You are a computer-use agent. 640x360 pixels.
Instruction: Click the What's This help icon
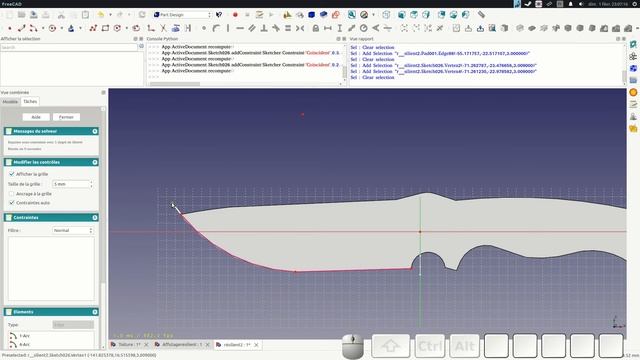(219, 15)
